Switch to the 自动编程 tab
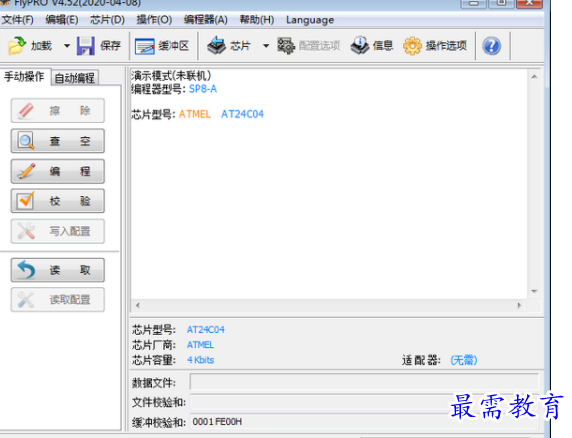The image size is (572, 438). pyautogui.click(x=74, y=78)
